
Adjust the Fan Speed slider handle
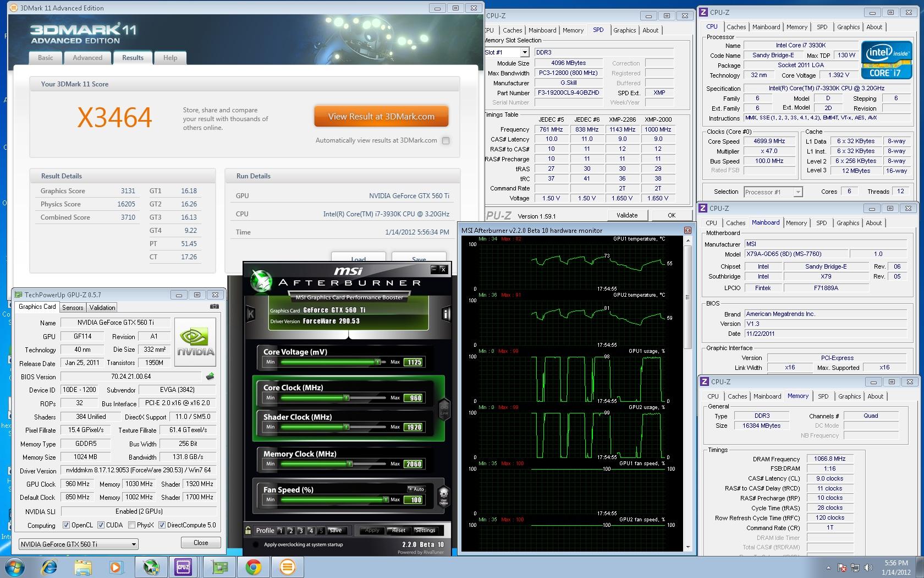tap(386, 499)
